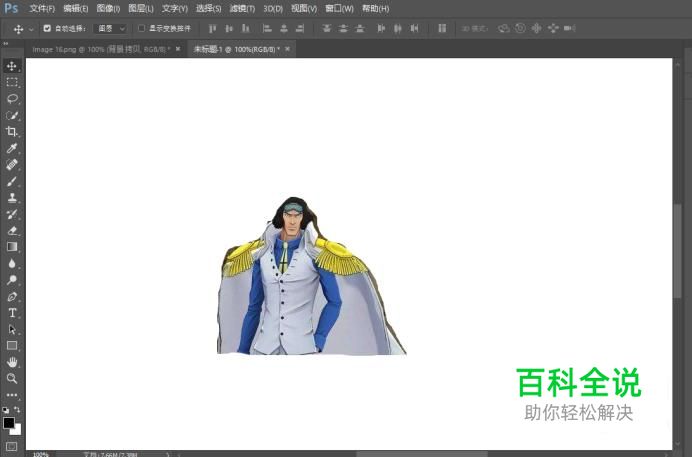The image size is (692, 457).
Task: Align top edges in options bar
Action: (212, 29)
